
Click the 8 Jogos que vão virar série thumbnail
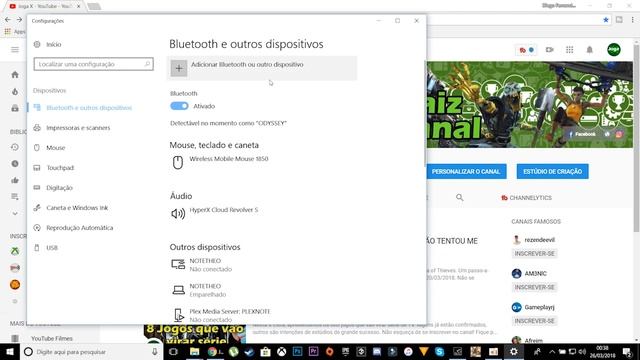click(195, 334)
